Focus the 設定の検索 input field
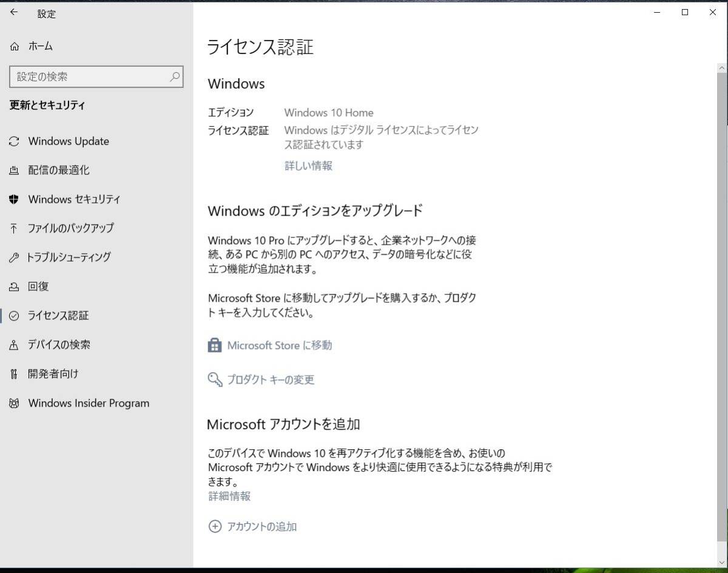The image size is (728, 573). (x=96, y=76)
